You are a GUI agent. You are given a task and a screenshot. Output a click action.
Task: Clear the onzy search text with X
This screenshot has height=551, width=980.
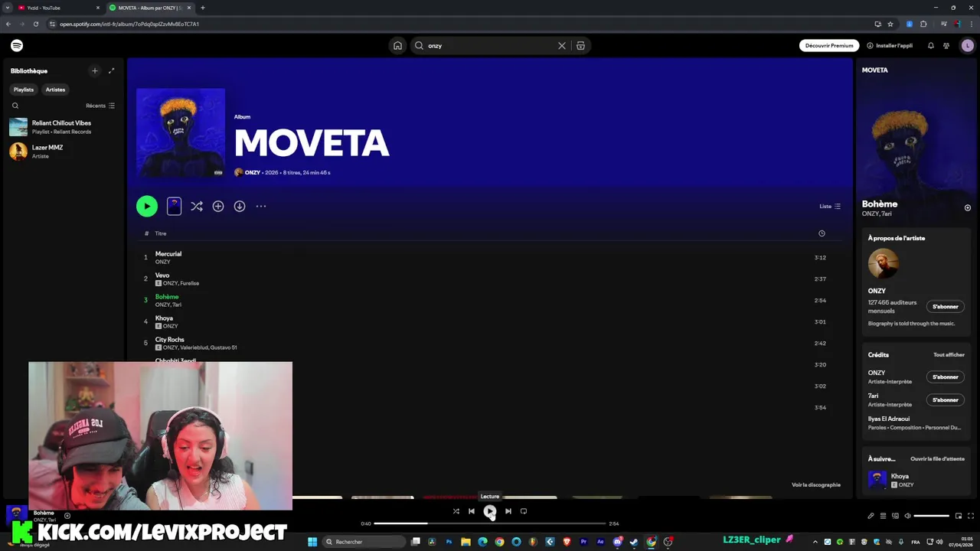(x=562, y=46)
